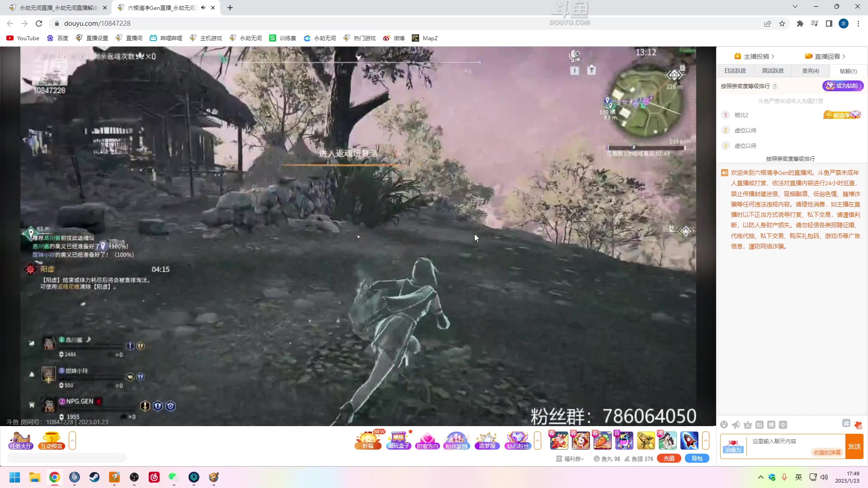The height and width of the screenshot is (488, 868).
Task: Send the carrot gift
Action: click(x=602, y=441)
